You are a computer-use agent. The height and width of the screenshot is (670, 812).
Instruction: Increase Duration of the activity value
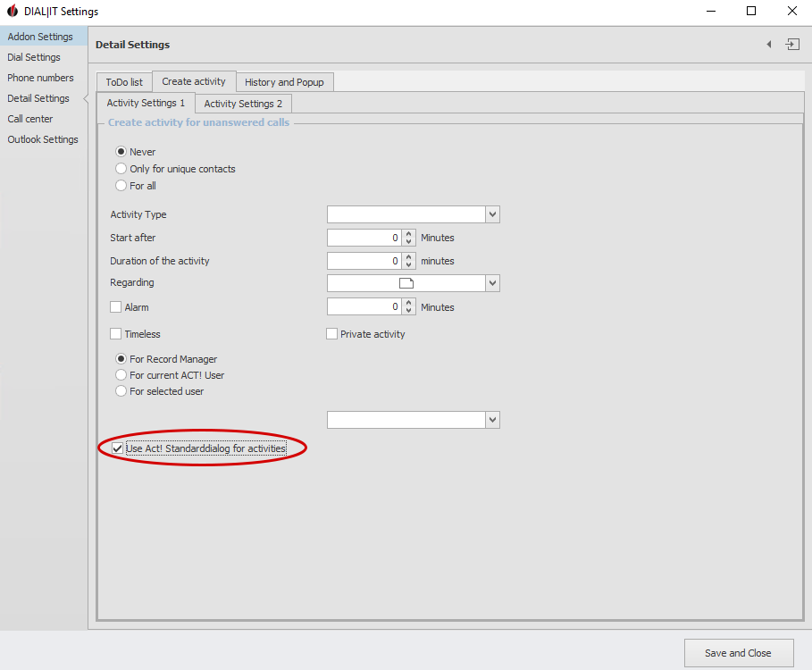[x=408, y=256]
